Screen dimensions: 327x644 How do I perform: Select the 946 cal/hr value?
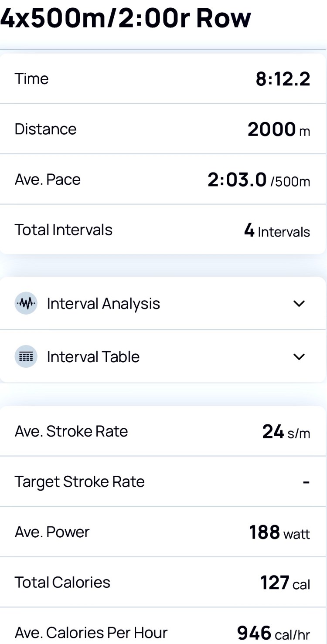pyautogui.click(x=273, y=633)
